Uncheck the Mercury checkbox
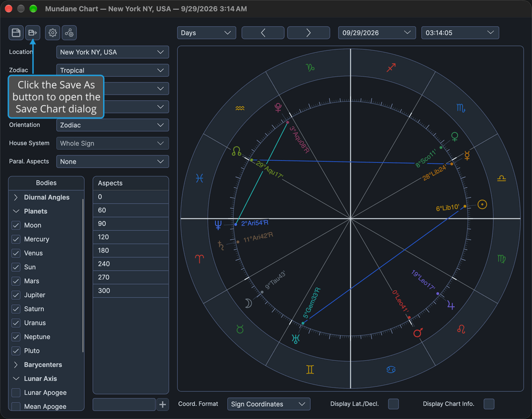Viewport: 532px width, 419px height. (x=16, y=239)
